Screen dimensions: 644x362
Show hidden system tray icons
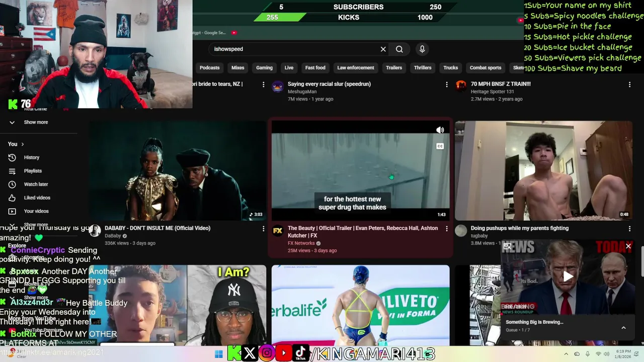566,354
